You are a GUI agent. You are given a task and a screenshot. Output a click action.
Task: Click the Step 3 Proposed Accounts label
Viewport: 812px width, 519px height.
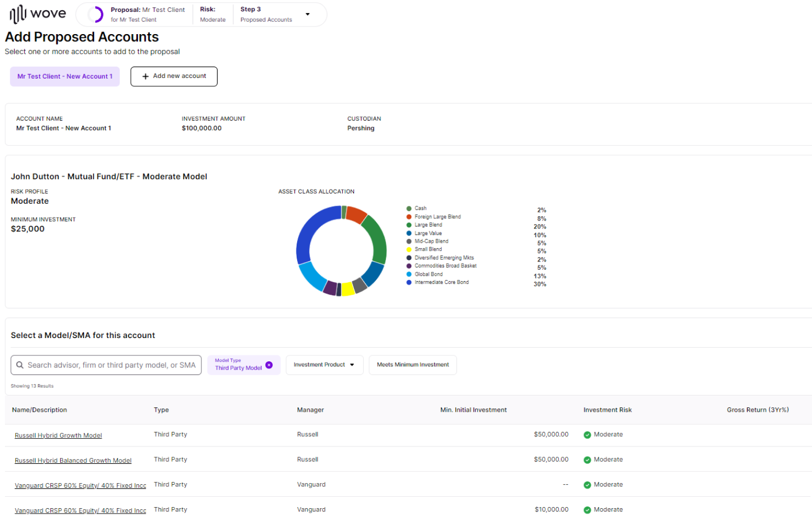click(266, 15)
